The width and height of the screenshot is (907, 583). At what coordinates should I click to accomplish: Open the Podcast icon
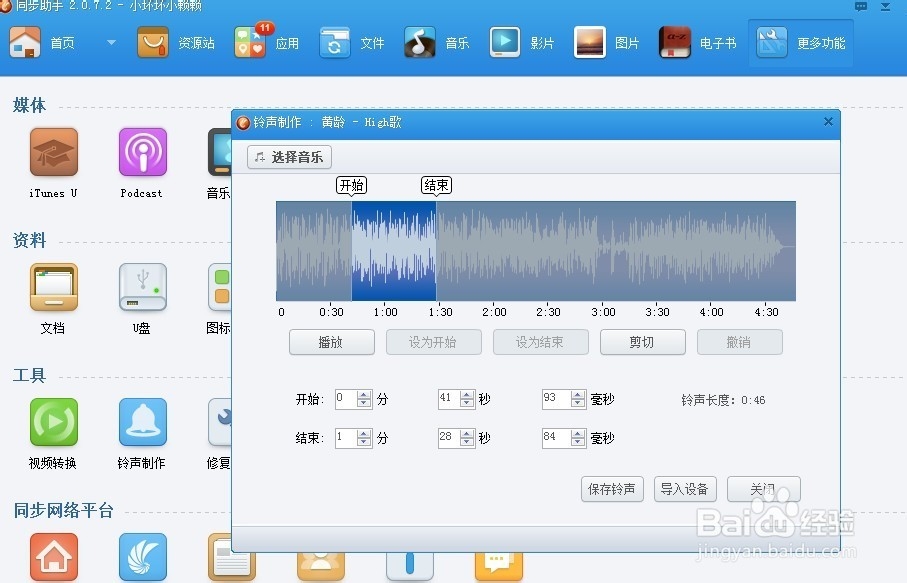142,152
